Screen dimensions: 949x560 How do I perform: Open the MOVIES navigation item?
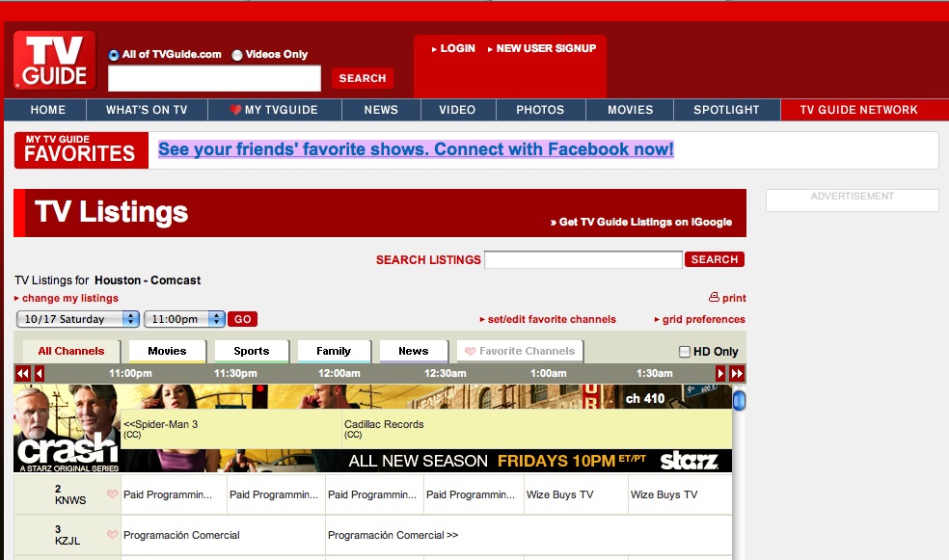click(x=630, y=110)
